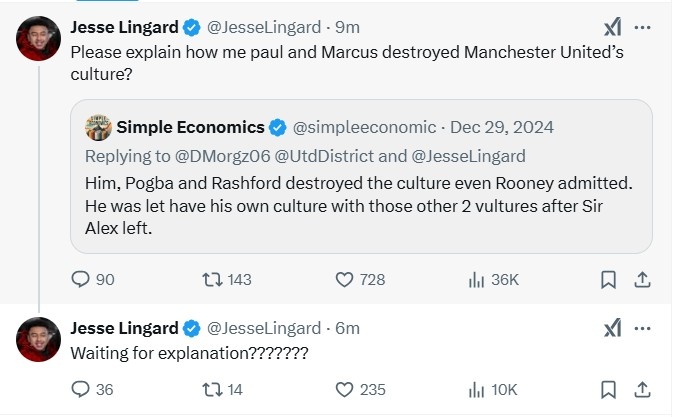
Task: Share the "Waiting for explanation" tweet
Action: pos(644,390)
